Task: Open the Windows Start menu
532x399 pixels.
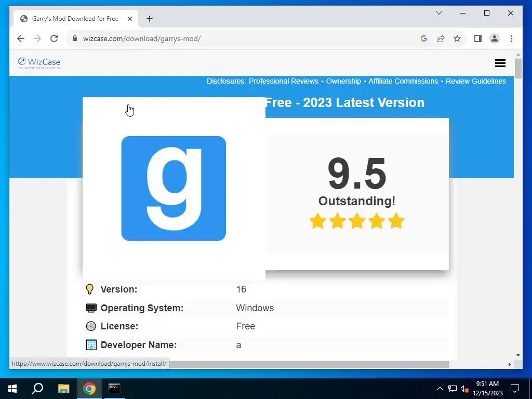Action: pos(12,389)
